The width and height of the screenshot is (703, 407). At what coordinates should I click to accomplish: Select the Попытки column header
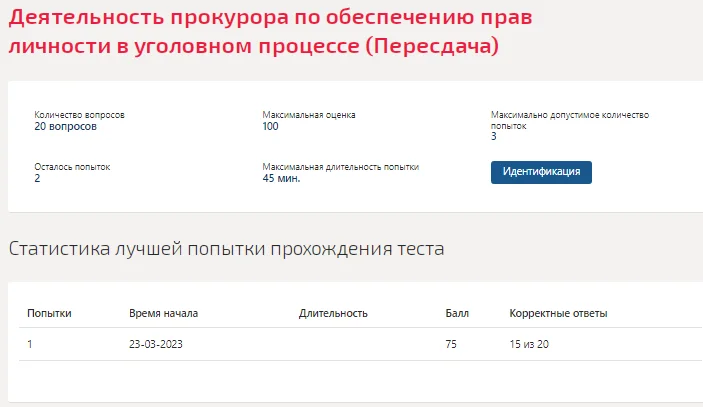tap(49, 313)
